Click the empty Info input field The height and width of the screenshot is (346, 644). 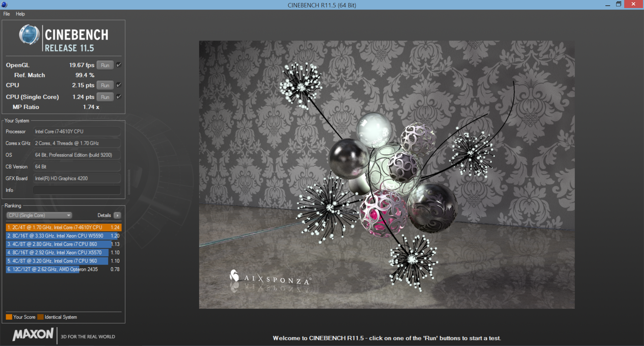pos(77,190)
